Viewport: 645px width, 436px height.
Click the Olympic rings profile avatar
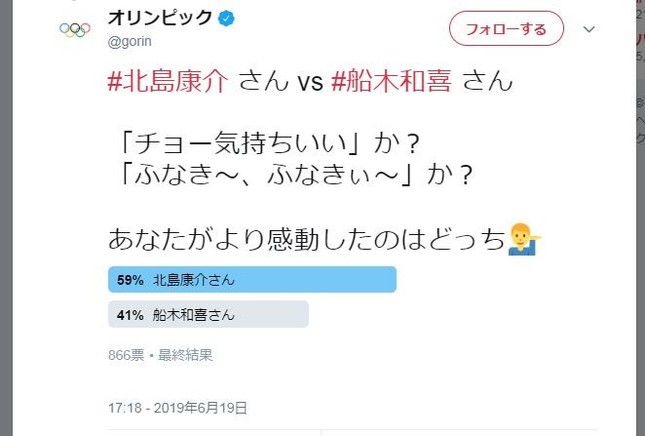click(74, 30)
